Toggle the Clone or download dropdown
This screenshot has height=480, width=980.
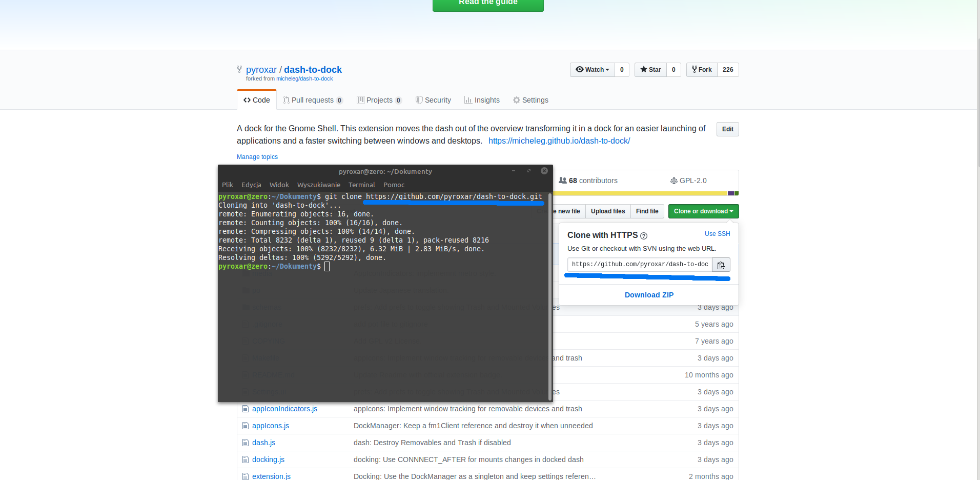(x=703, y=211)
